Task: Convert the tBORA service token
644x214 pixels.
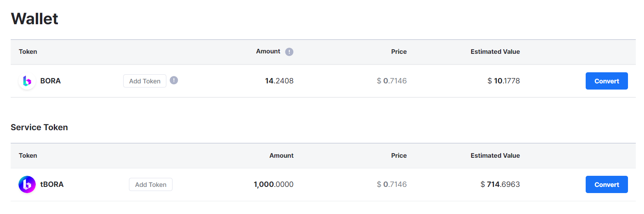Action: point(606,184)
